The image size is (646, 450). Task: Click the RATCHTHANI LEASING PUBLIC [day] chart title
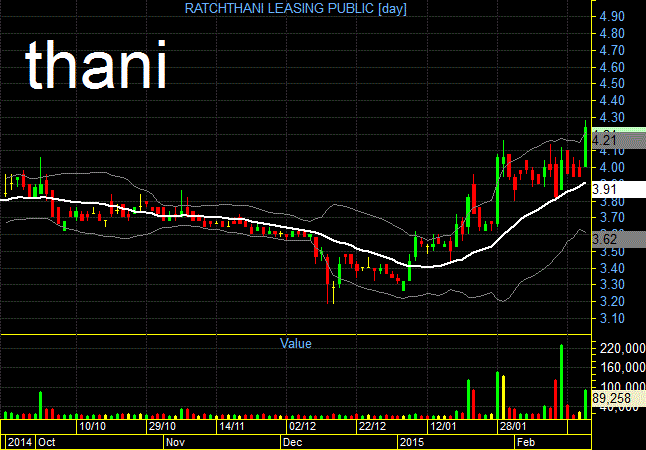click(295, 8)
